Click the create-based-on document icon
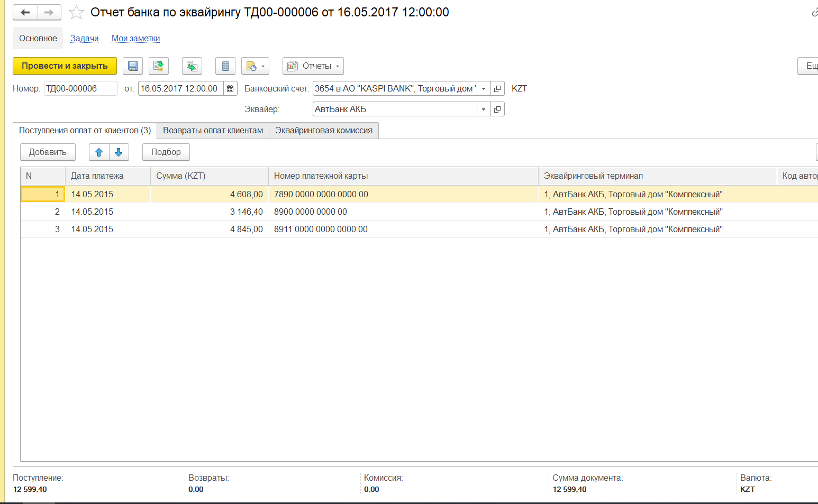The height and width of the screenshot is (504, 818). pos(192,66)
